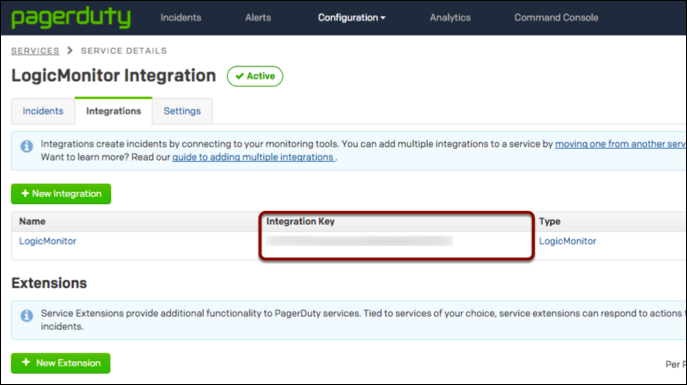Click the breadcrumb chevron arrow icon
Image resolution: width=687 pixels, height=385 pixels.
[x=70, y=51]
